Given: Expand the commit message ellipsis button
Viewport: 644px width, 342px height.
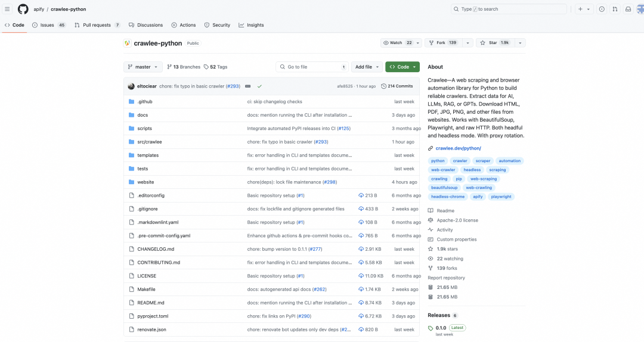Looking at the screenshot, I should 247,86.
